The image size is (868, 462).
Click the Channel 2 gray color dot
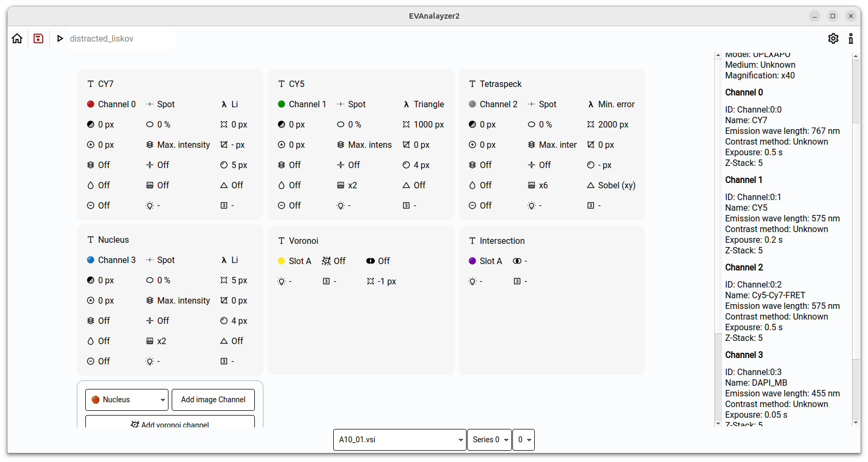(472, 104)
